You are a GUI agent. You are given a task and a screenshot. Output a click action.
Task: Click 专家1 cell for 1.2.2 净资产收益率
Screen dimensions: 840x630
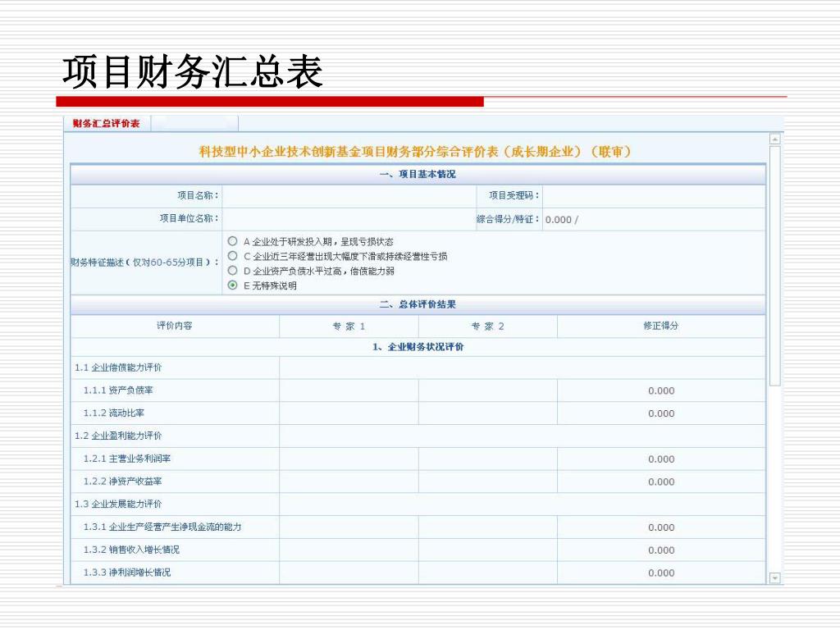[349, 482]
